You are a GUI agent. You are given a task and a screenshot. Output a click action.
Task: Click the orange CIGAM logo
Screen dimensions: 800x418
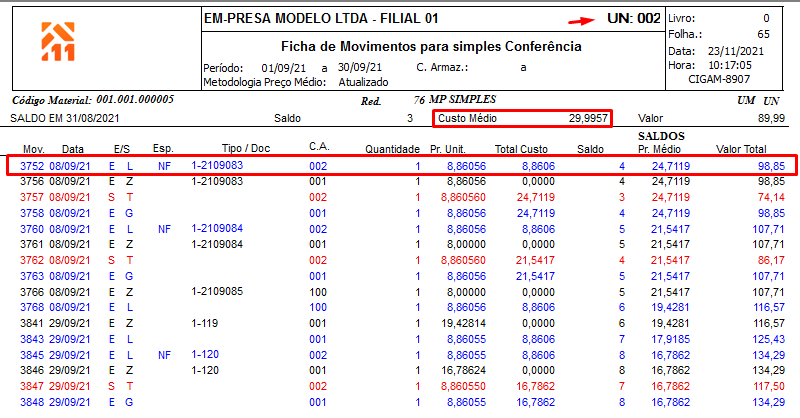(x=58, y=41)
